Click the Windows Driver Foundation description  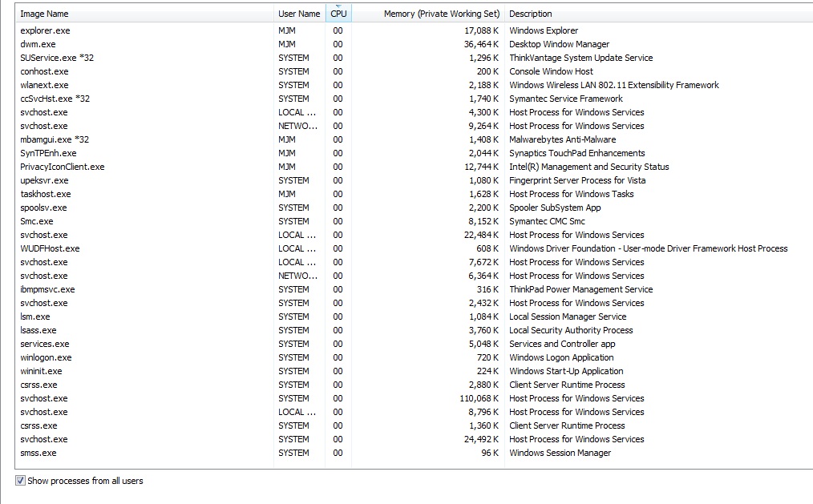click(648, 248)
